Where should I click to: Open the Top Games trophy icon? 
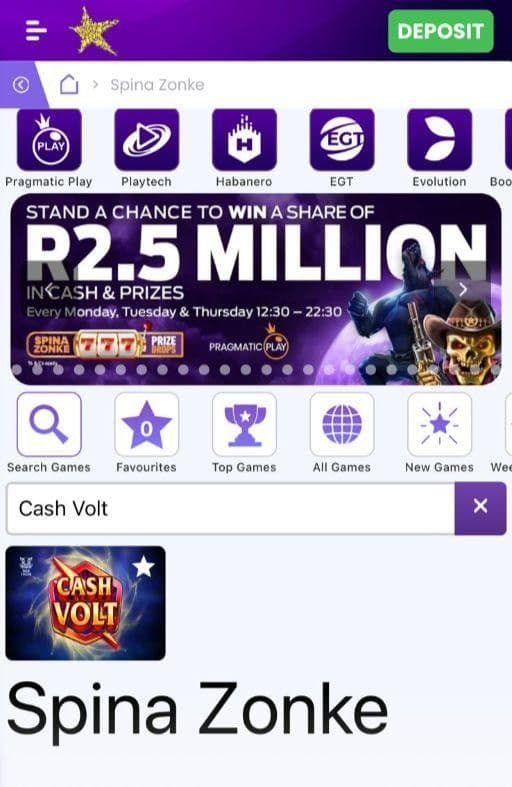tap(244, 424)
